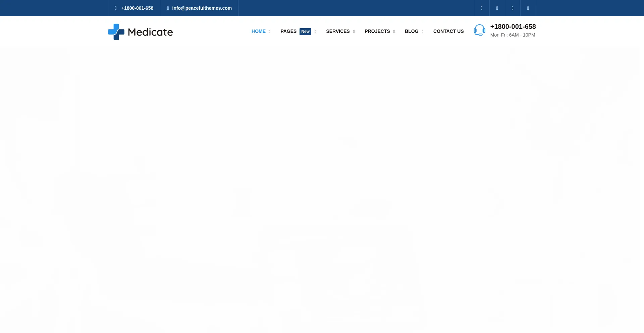This screenshot has width=644, height=333.
Task: Click the envelope icon beside the email address
Action: 168,8
